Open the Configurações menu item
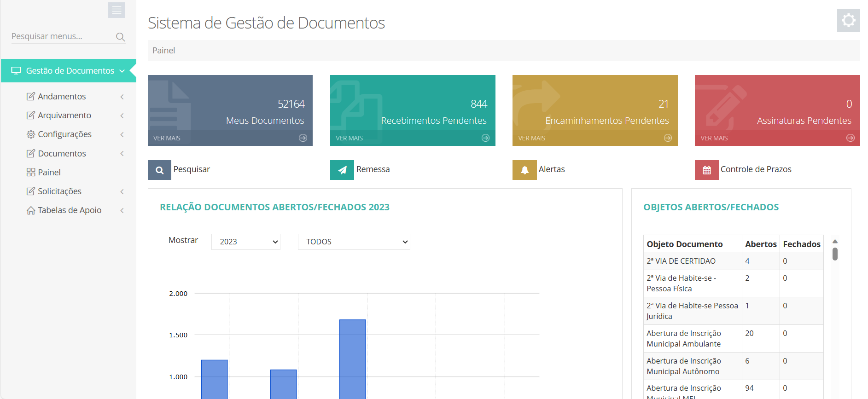This screenshot has height=399, width=868. (64, 134)
